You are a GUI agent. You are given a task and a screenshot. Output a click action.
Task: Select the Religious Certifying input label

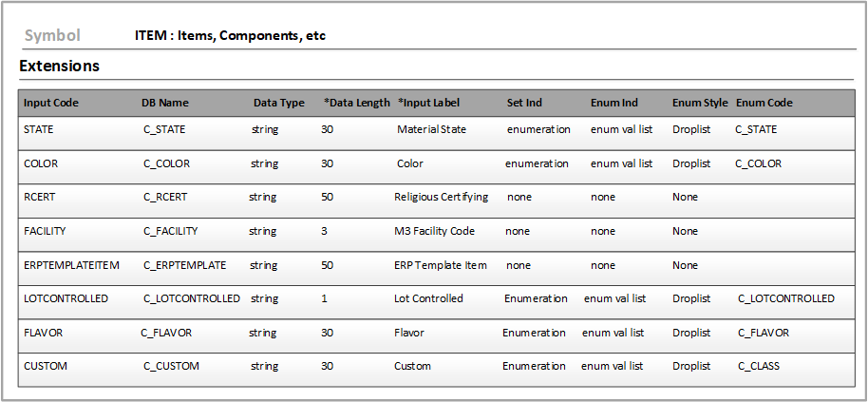(x=441, y=197)
